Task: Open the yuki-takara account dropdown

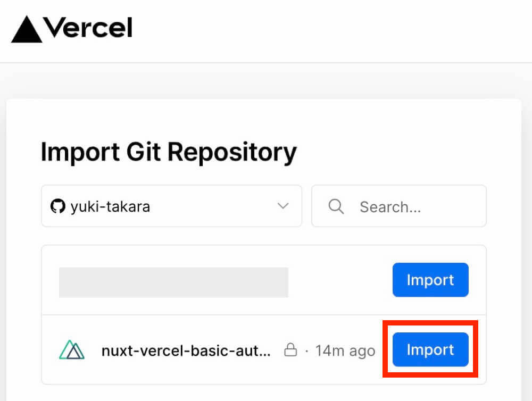Action: point(171,206)
